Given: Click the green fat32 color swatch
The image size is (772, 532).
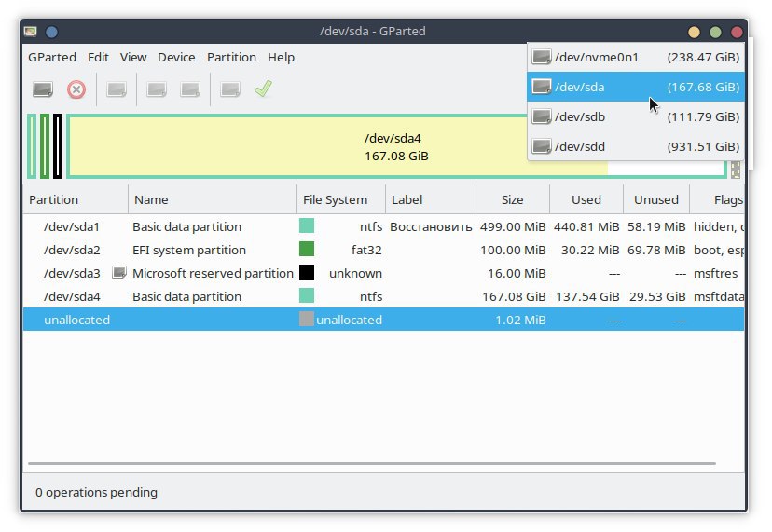Looking at the screenshot, I should tap(306, 249).
